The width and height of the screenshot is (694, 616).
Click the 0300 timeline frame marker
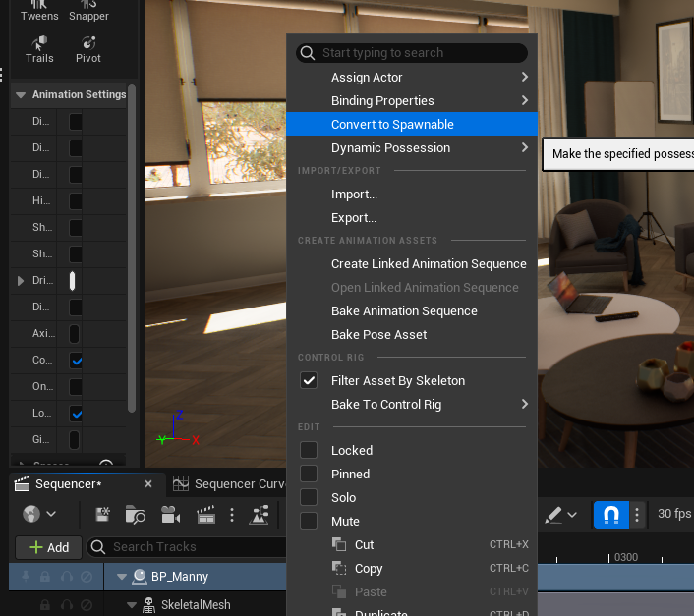[x=626, y=557]
